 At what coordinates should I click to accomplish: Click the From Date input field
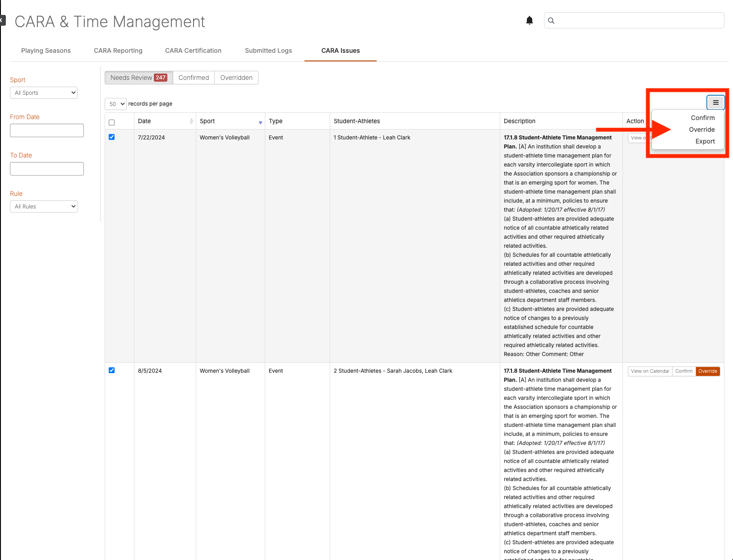(x=47, y=130)
